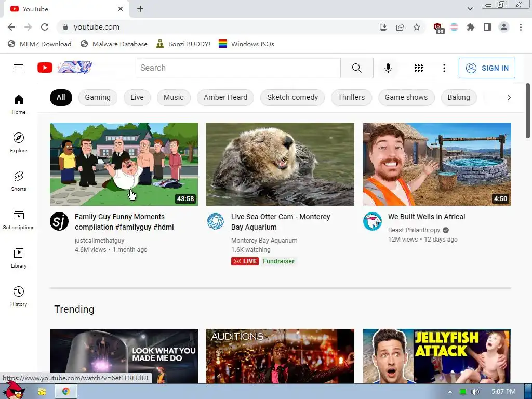The image size is (532, 399).
Task: Open the Chrome profile avatar
Action: click(504, 27)
